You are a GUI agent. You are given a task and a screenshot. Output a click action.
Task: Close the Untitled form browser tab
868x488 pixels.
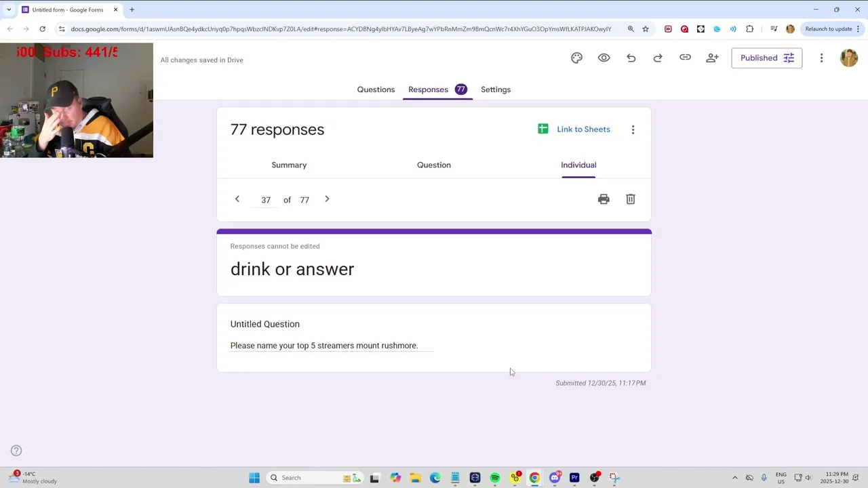coord(115,9)
